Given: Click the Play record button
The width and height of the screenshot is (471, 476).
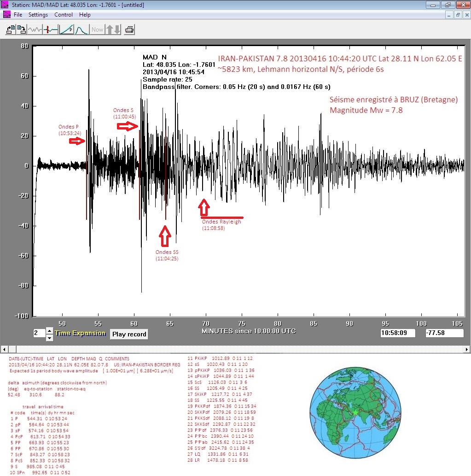Looking at the screenshot, I should click(x=129, y=334).
